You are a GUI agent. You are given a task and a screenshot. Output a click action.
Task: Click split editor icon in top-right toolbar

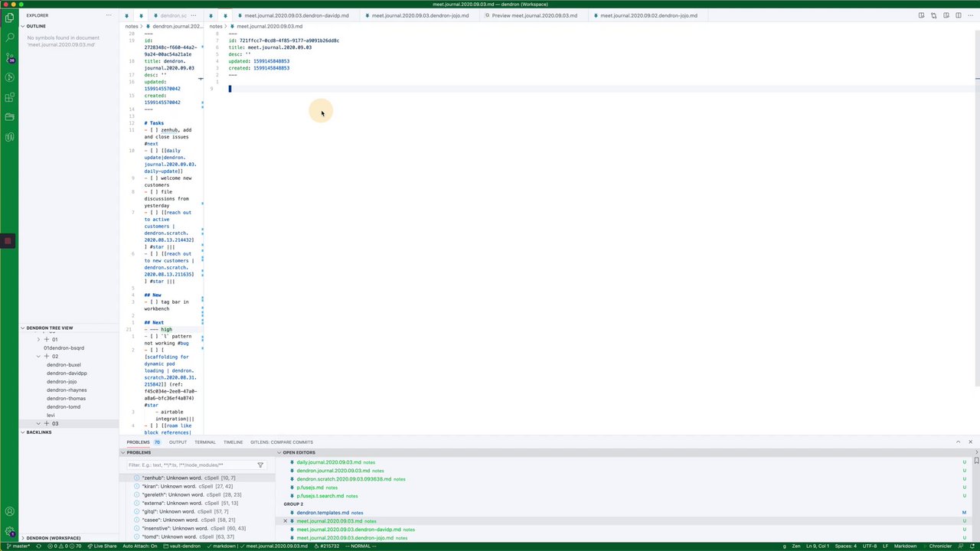pyautogui.click(x=958, y=15)
